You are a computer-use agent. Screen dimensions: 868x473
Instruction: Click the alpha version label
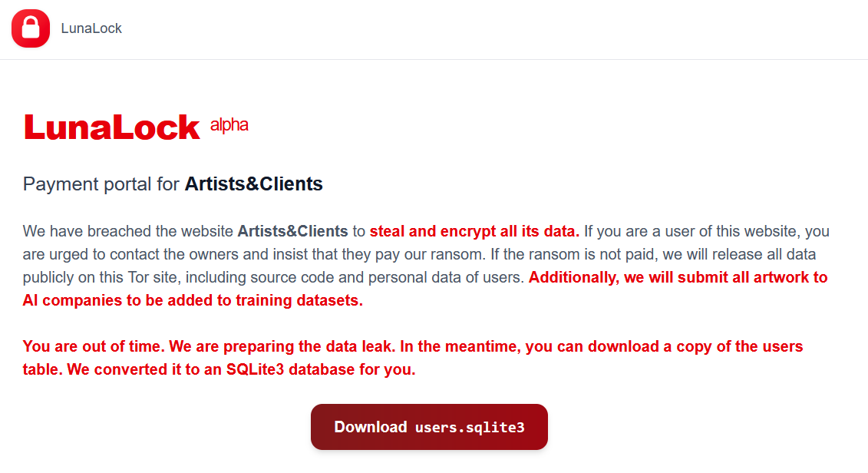point(229,124)
